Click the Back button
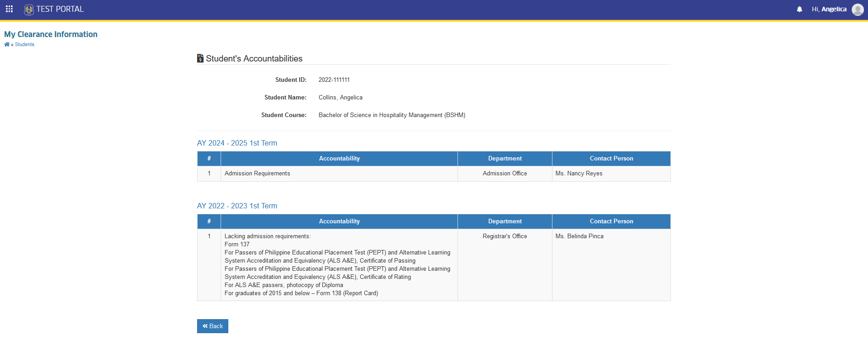The width and height of the screenshot is (868, 344). [x=212, y=326]
